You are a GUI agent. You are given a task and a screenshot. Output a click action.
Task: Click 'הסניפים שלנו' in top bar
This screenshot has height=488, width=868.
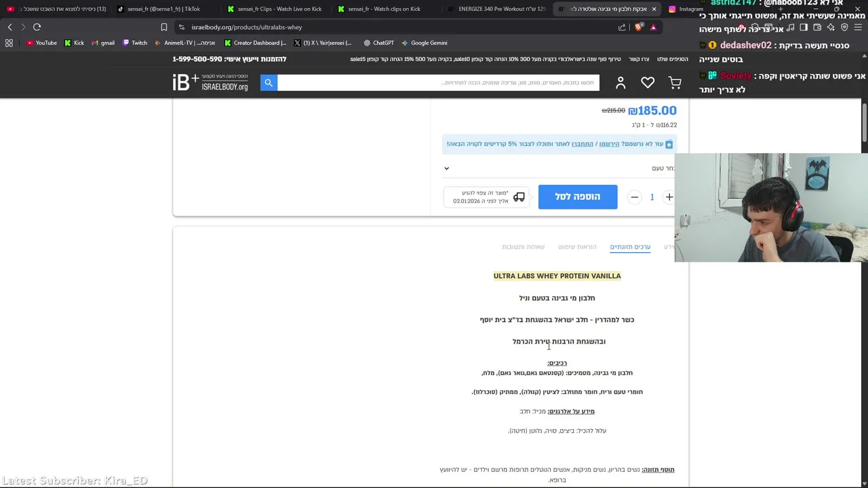coord(673,59)
